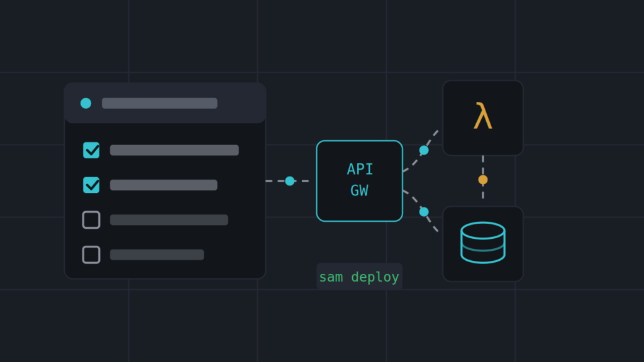Click the sam deploy label
Screen dimensions: 644x362
[359, 277]
